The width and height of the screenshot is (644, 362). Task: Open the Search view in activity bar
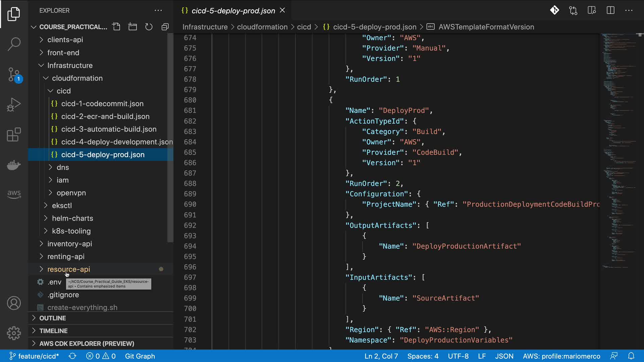point(14,44)
